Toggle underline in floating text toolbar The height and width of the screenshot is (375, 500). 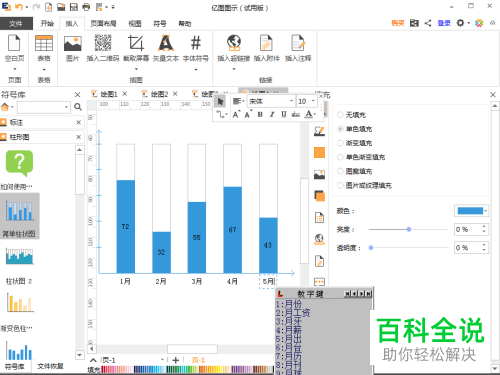click(284, 114)
